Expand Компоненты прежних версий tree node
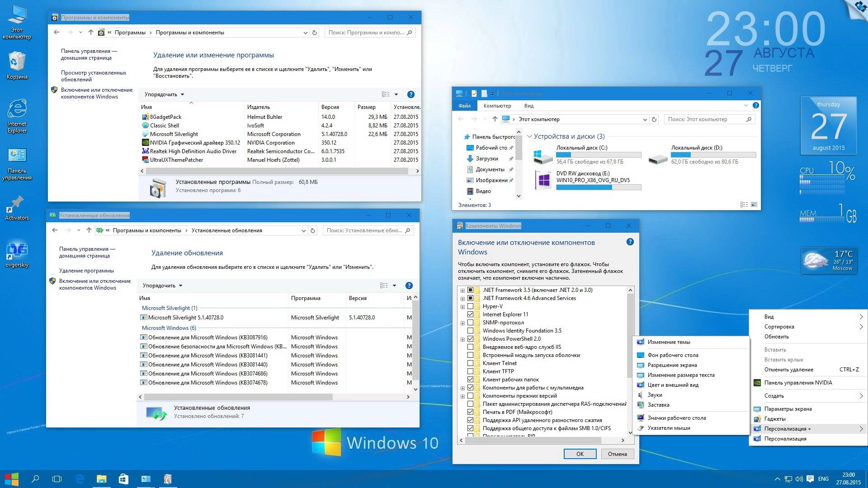This screenshot has height=488, width=868. click(462, 396)
